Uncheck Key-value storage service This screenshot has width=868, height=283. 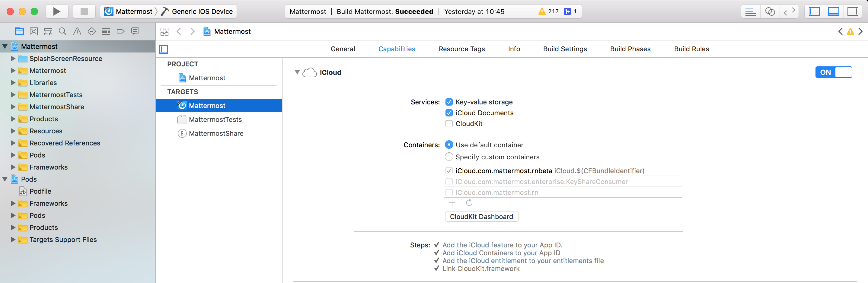tap(449, 102)
